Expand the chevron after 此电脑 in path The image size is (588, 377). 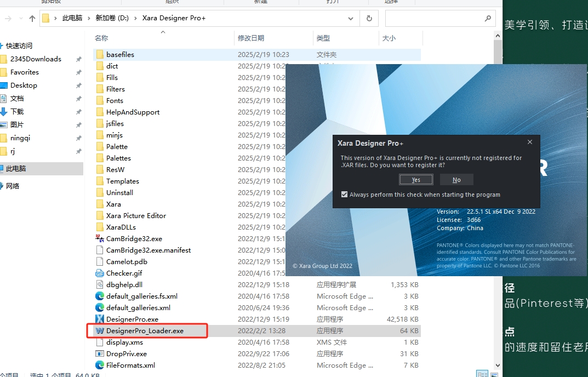[x=89, y=18]
